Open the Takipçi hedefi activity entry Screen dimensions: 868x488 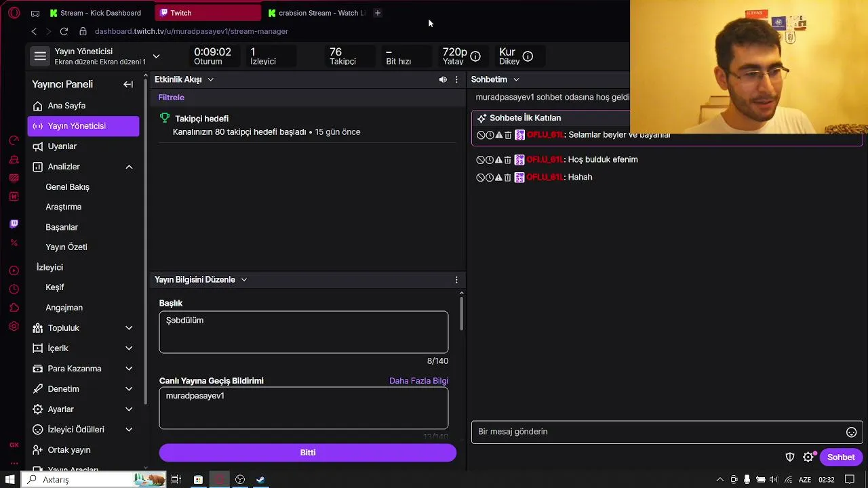tap(307, 125)
